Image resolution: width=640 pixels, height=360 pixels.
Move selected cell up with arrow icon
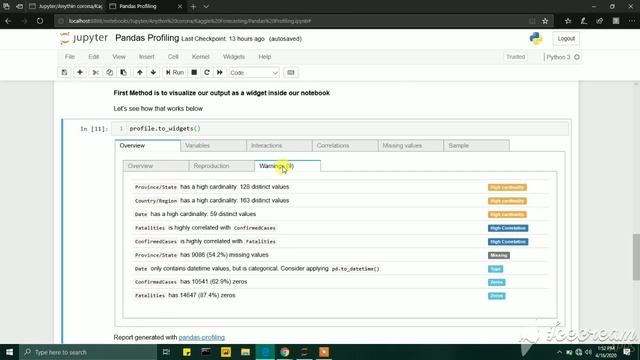pos(140,73)
